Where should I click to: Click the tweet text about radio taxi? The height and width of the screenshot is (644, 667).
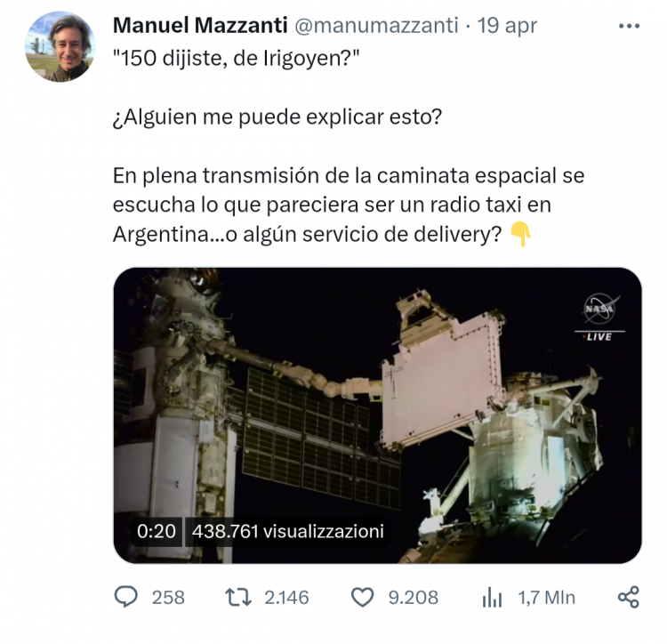pyautogui.click(x=349, y=205)
